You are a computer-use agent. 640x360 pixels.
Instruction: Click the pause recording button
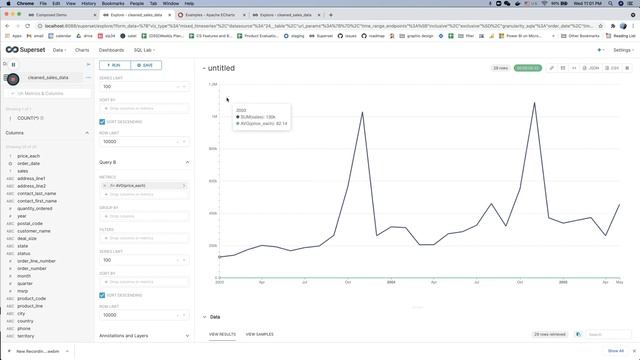pos(13,64)
